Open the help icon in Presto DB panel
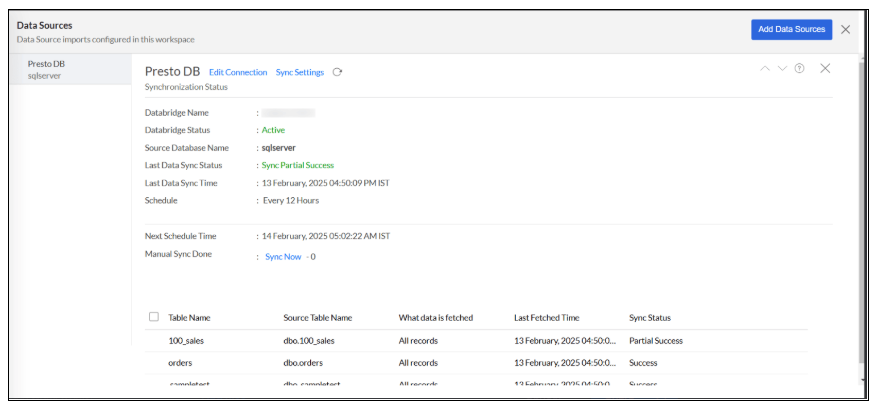This screenshot has width=874, height=407. click(799, 68)
